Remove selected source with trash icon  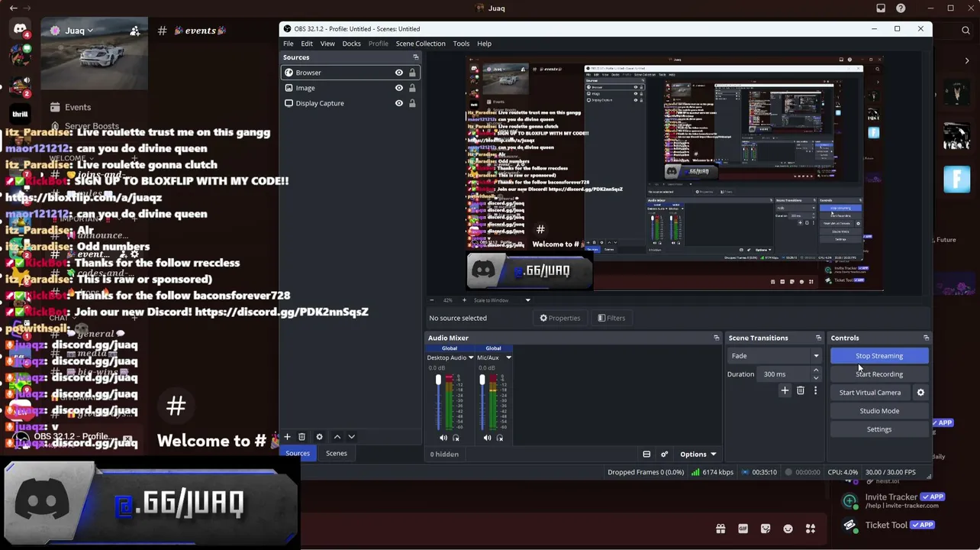(301, 437)
